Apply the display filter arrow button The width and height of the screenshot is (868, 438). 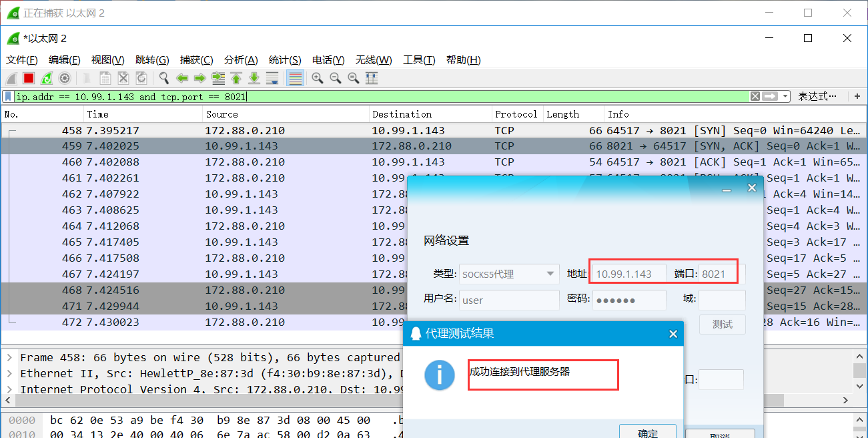tap(770, 96)
